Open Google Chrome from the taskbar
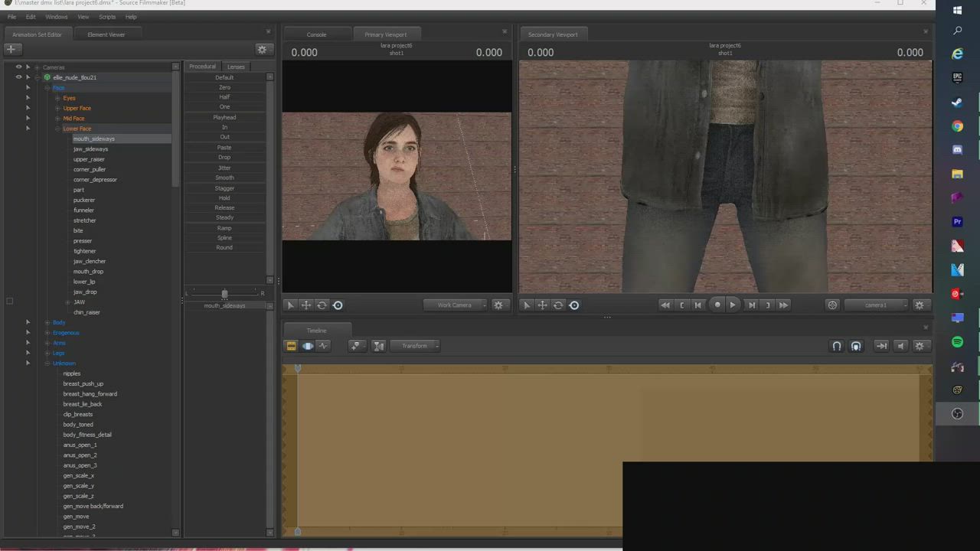This screenshot has width=980, height=551. (x=957, y=126)
